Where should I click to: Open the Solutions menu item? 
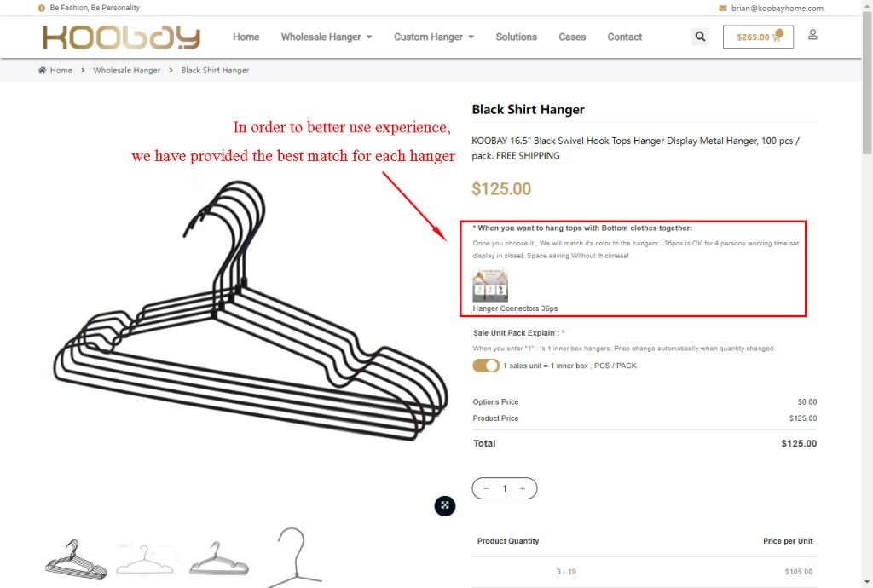(x=516, y=37)
